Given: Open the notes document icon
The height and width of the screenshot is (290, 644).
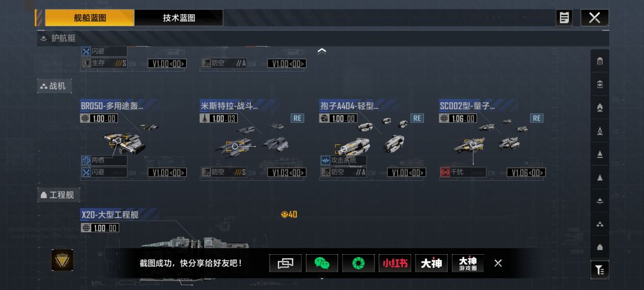Looking at the screenshot, I should pos(564,18).
